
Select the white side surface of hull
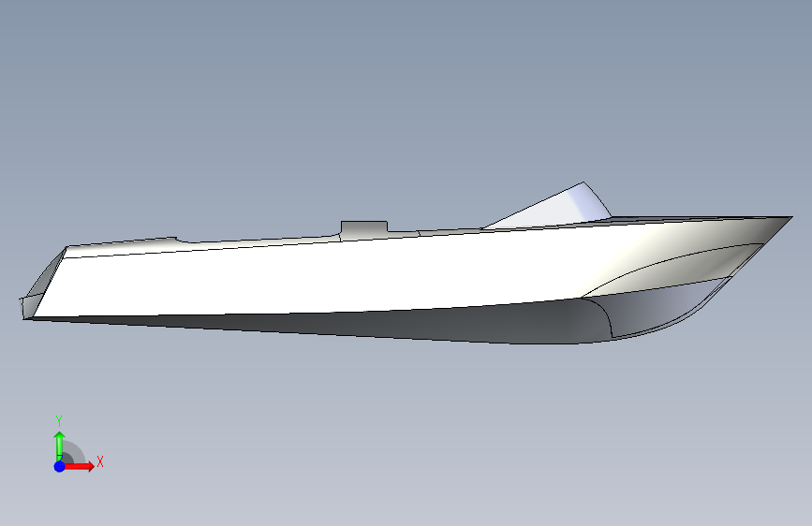coord(332,277)
